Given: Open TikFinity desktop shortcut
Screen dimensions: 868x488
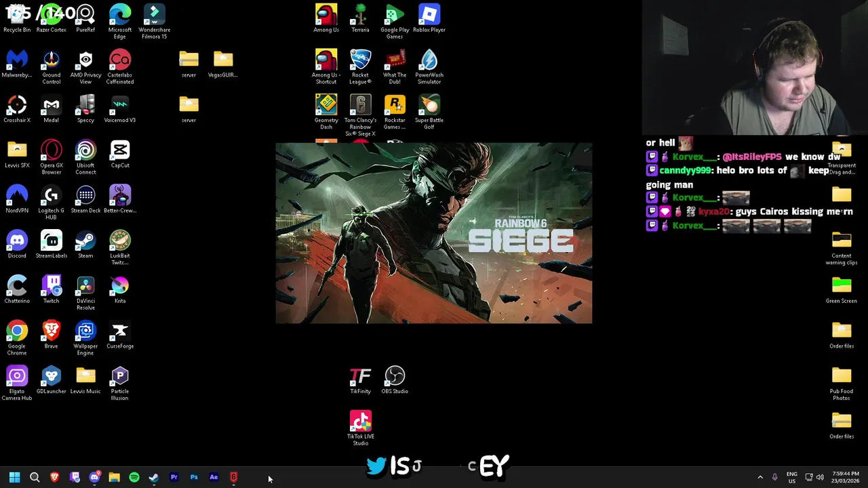Looking at the screenshot, I should coord(361,380).
